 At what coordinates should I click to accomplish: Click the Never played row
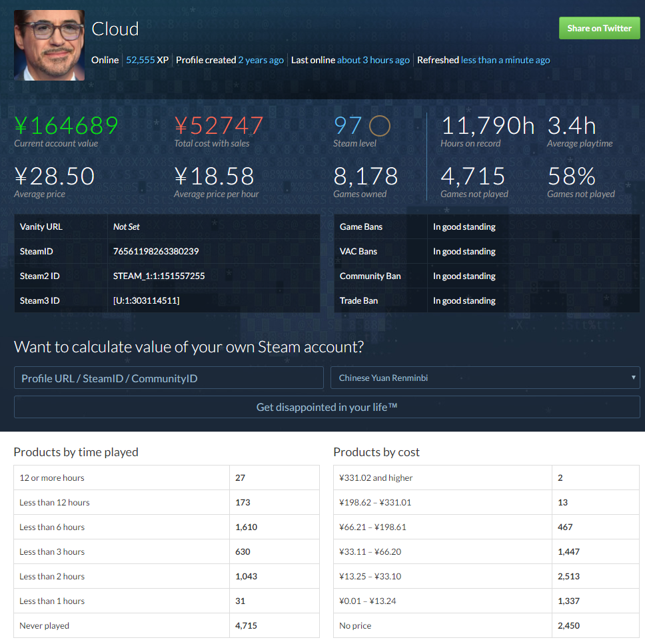coord(167,625)
